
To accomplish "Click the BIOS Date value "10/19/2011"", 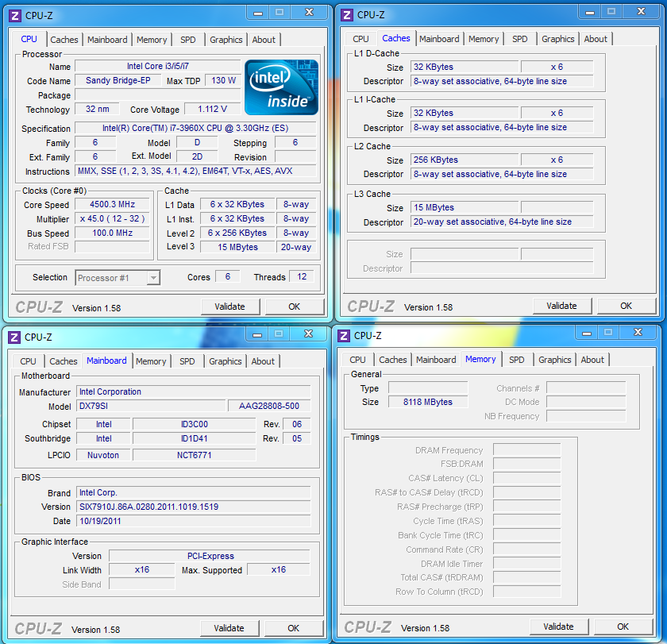I will pyautogui.click(x=194, y=521).
